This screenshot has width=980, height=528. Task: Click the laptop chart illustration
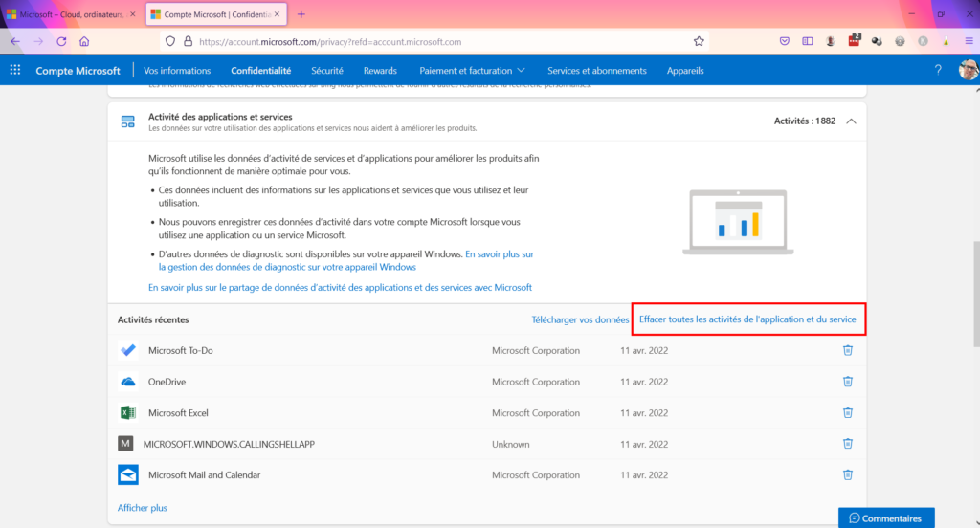(738, 223)
